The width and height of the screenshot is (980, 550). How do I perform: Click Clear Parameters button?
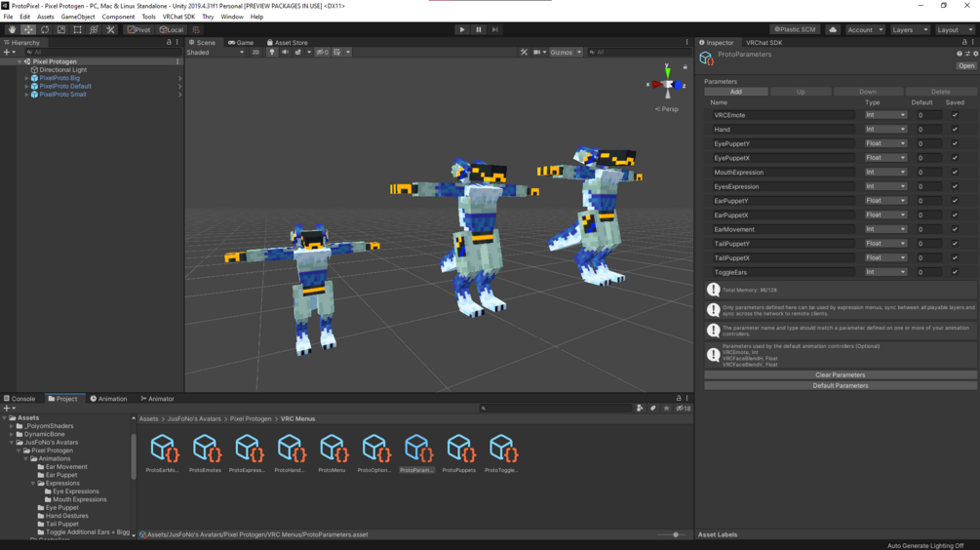tap(840, 375)
